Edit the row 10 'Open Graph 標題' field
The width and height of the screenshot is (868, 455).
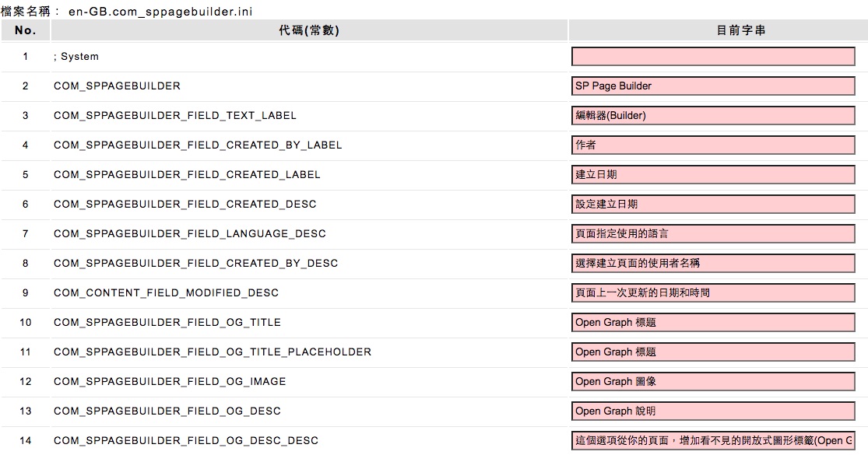click(713, 323)
